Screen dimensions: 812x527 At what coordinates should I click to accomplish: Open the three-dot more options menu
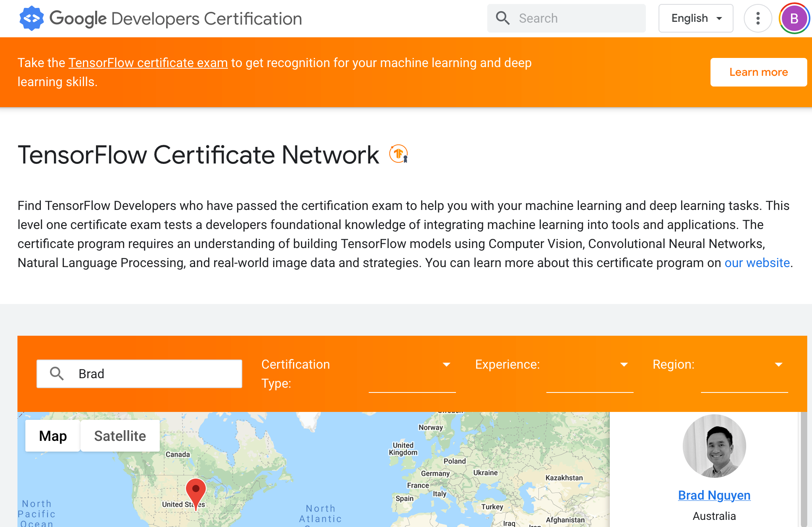758,18
